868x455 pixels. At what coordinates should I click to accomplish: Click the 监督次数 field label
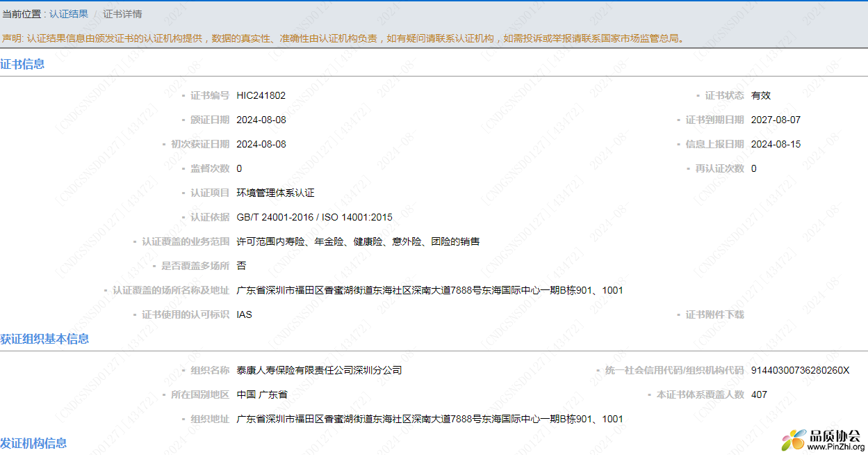point(210,168)
